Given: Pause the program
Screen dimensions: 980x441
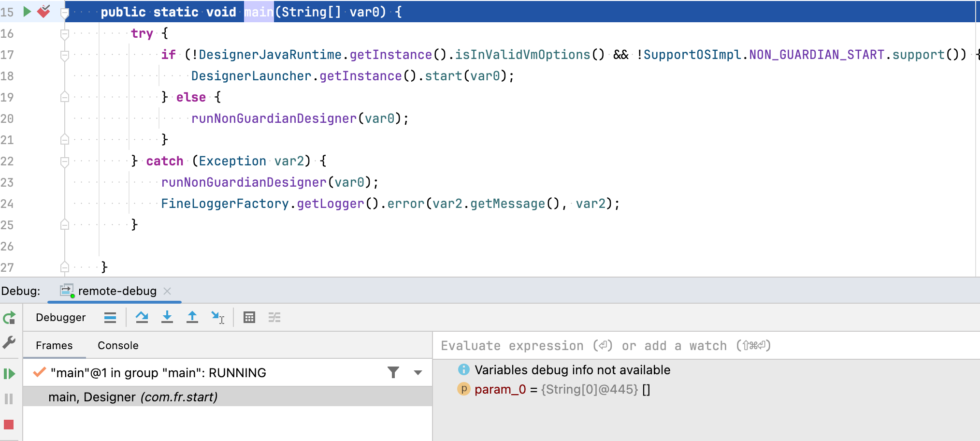Looking at the screenshot, I should (x=9, y=399).
